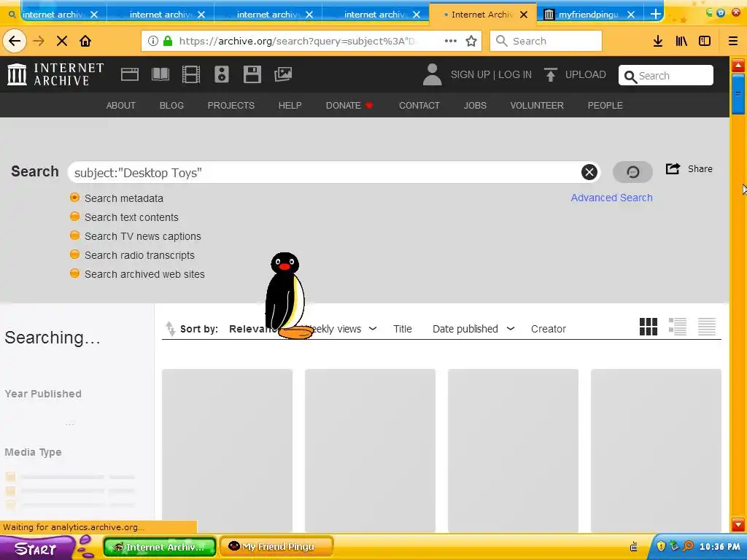Open the Audio speaker icon

coord(222,74)
